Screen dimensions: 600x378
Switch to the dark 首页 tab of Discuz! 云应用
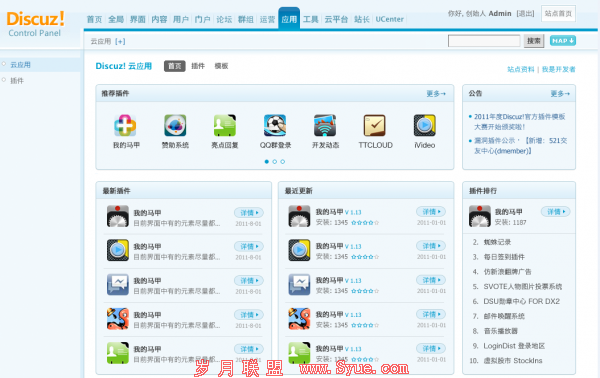[x=174, y=66]
